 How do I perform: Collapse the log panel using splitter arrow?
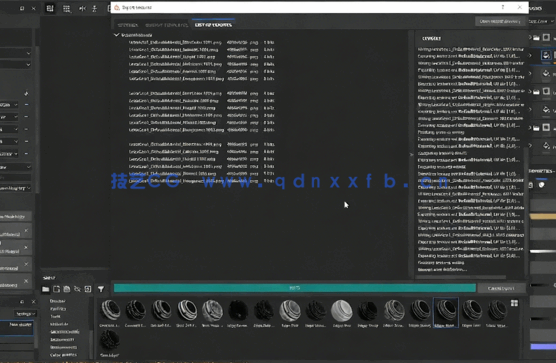[x=411, y=155]
